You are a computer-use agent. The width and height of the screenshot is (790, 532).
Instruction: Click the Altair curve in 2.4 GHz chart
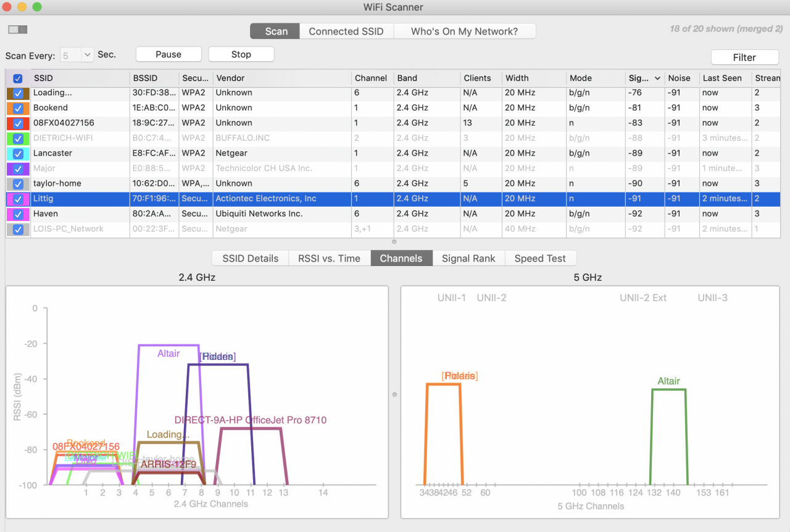[168, 346]
